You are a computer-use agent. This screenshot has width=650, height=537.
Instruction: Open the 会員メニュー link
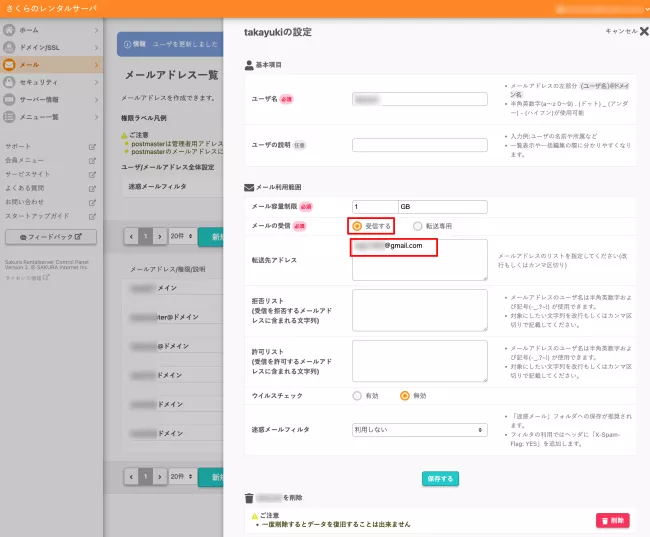[24, 160]
